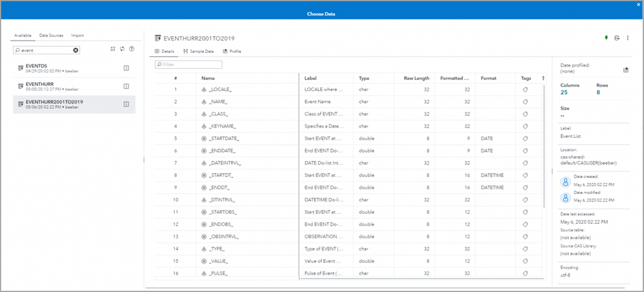
Task: Open info for the EVENTDS table
Action: click(126, 68)
